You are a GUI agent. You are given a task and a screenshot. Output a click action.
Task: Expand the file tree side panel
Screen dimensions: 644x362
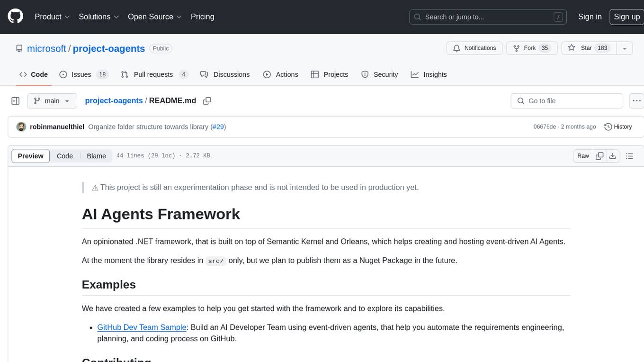click(16, 101)
